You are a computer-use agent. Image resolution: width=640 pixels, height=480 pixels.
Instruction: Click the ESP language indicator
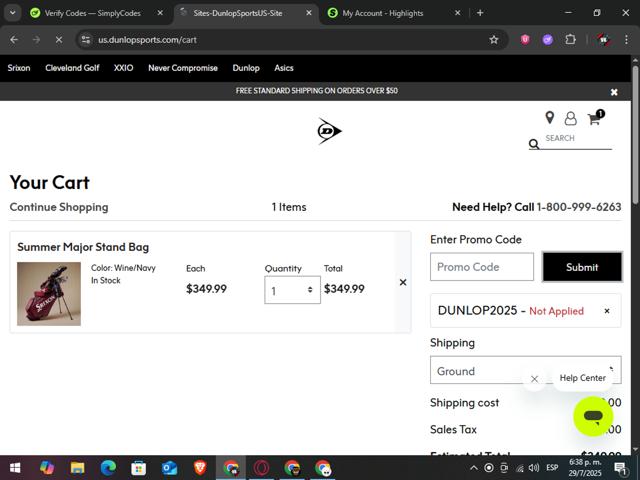coord(552,468)
